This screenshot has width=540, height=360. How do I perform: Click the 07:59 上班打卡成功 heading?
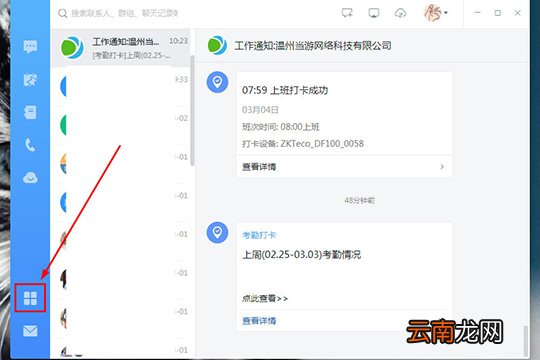[285, 90]
